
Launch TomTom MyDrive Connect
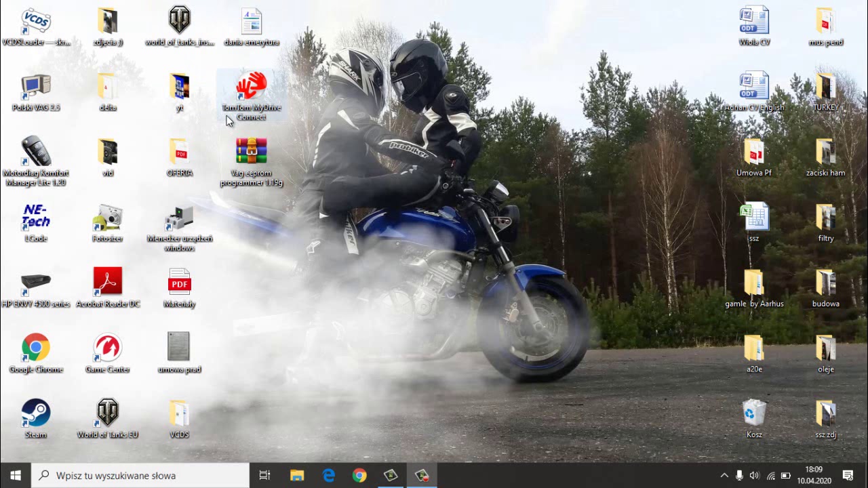252,96
